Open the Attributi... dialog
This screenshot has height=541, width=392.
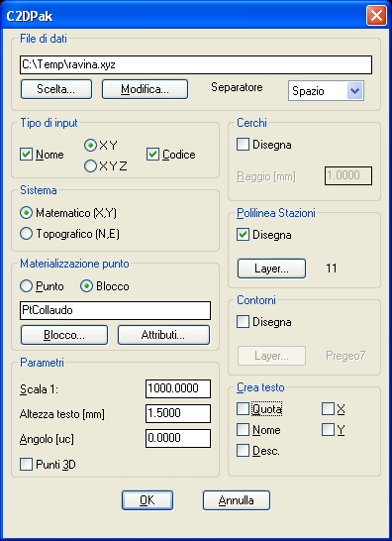[x=163, y=335]
